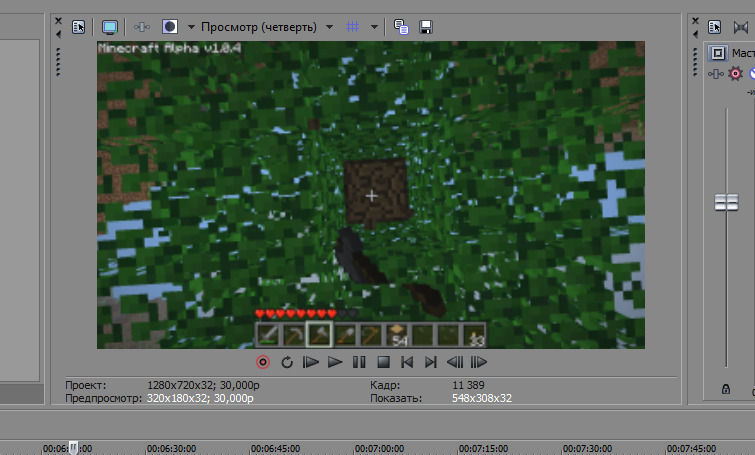Toggle the overlays grid icon

[352, 27]
